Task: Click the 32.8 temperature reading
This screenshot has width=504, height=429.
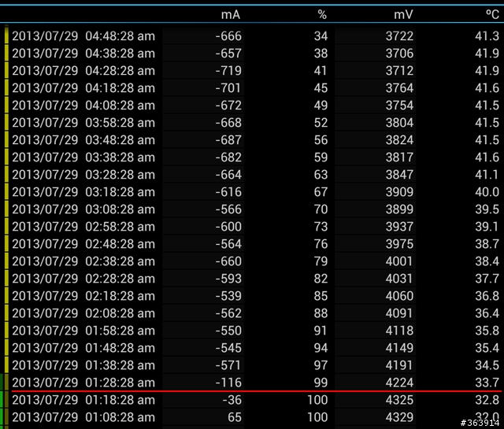Action: [x=487, y=400]
